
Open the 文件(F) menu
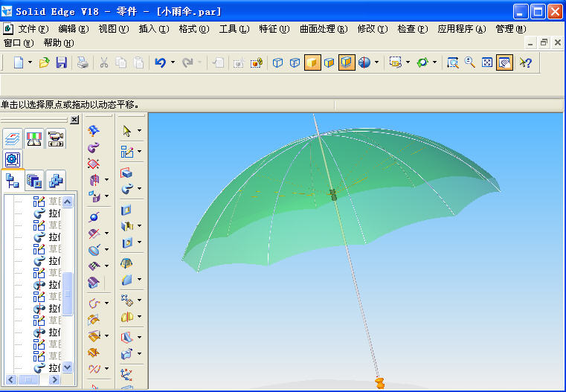tap(33, 29)
